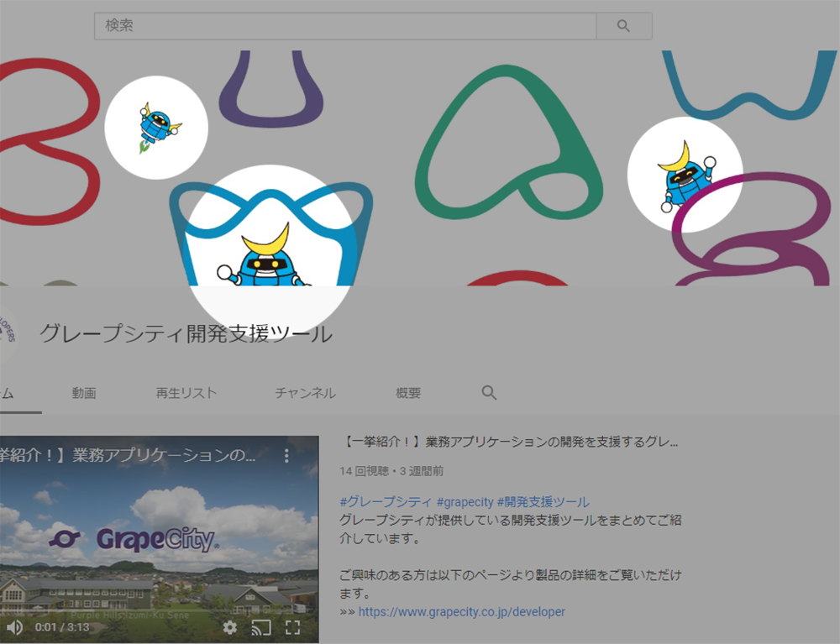This screenshot has width=840, height=644.
Task: Open the video three-dot more menu
Action: 286,456
